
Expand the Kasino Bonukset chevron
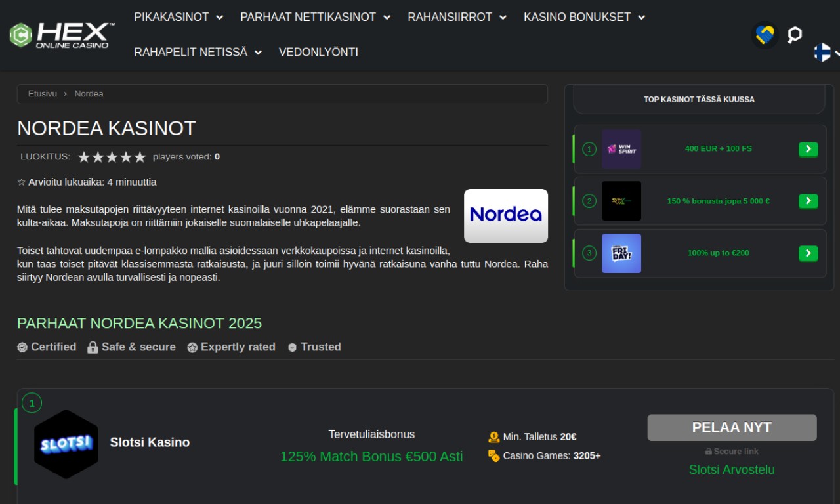[641, 18]
